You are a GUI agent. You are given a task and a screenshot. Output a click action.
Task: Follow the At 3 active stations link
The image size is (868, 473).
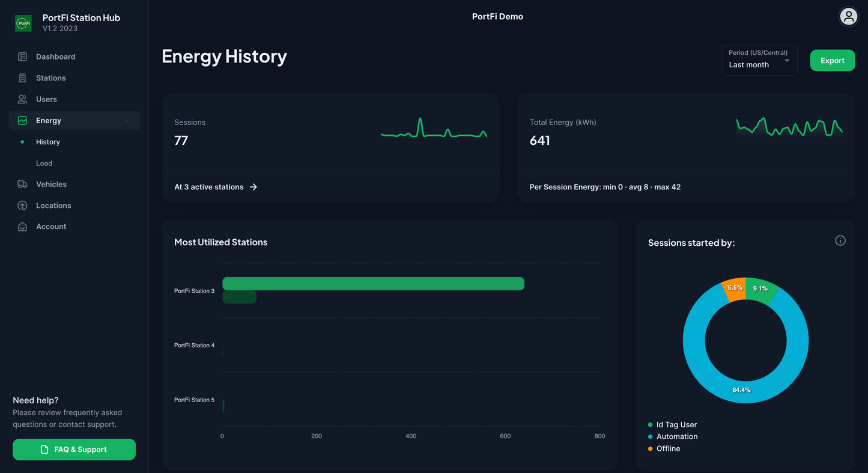pyautogui.click(x=215, y=188)
